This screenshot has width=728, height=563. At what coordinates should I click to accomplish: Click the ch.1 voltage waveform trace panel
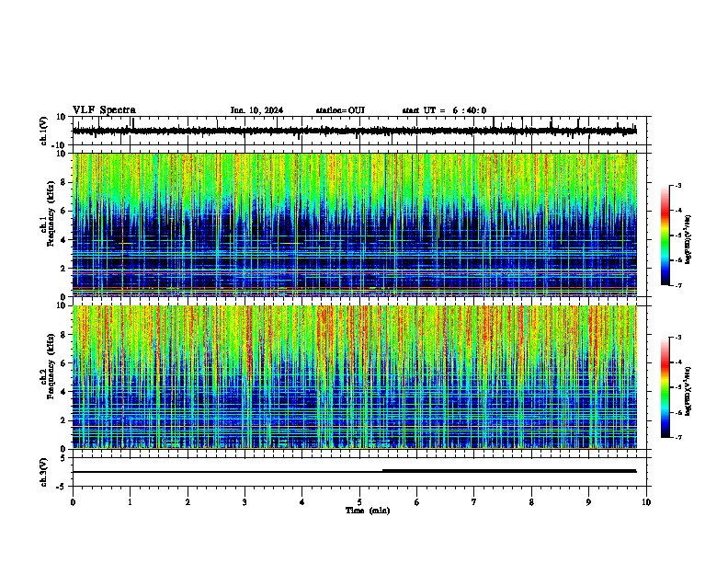[x=359, y=131]
